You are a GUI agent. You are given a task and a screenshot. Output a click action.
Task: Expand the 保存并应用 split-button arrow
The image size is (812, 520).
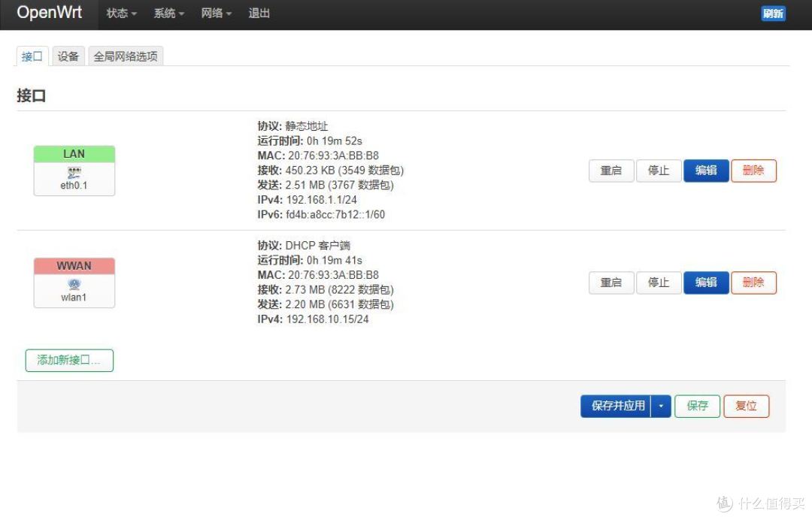point(660,406)
